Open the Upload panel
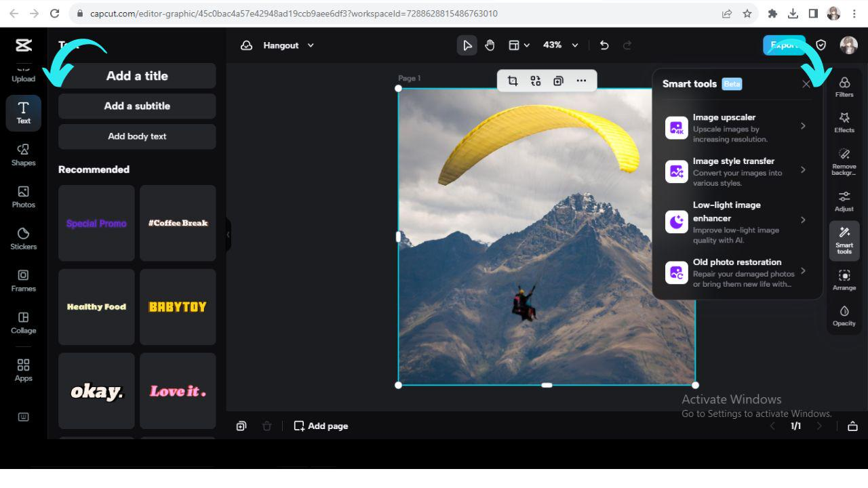Image resolution: width=868 pixels, height=488 pixels. [24, 74]
